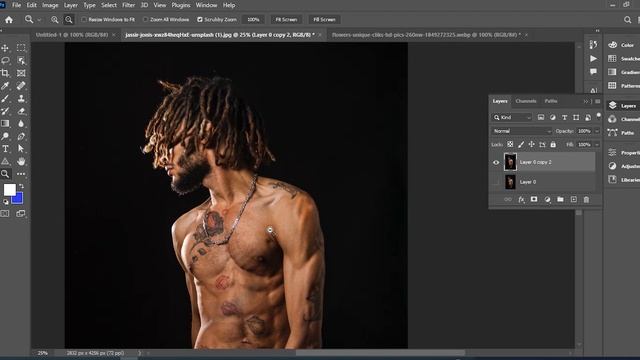Toggle lock transparent pixels
Image resolution: width=640 pixels, height=360 pixels.
click(510, 144)
